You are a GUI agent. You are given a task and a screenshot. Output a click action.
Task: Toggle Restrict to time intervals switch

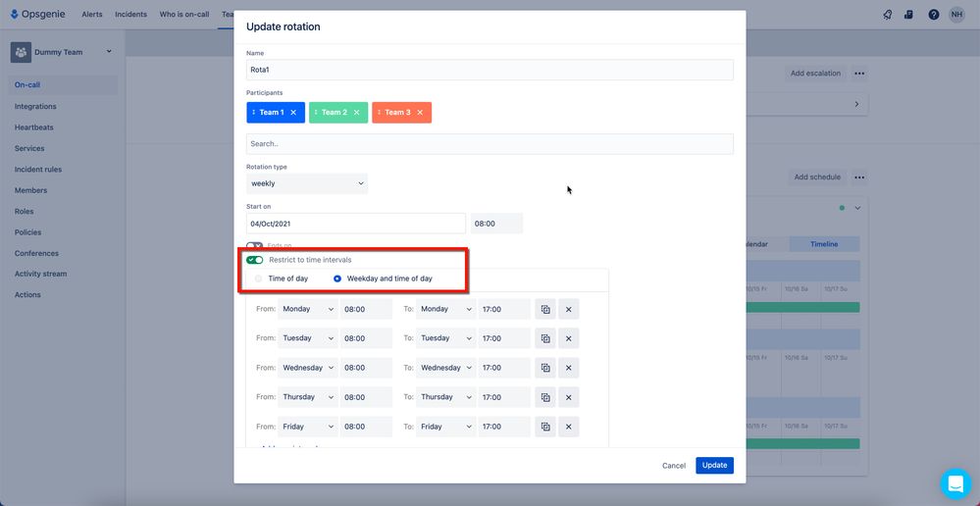(x=255, y=260)
